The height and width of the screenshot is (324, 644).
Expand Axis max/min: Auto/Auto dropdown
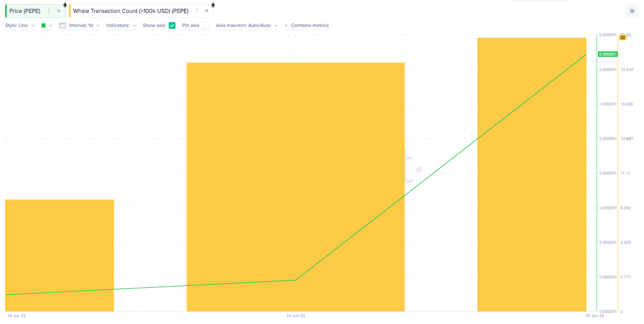pos(247,25)
